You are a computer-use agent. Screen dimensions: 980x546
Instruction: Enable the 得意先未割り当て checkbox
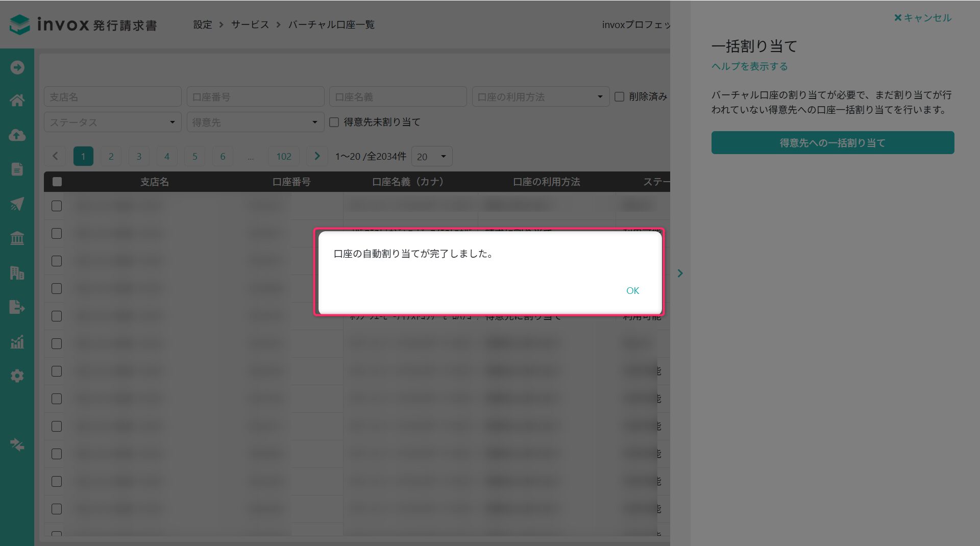coord(334,122)
